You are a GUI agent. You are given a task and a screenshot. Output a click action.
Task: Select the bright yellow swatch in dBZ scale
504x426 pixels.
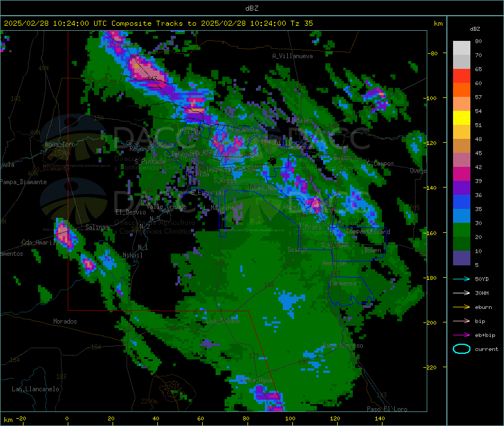(461, 118)
